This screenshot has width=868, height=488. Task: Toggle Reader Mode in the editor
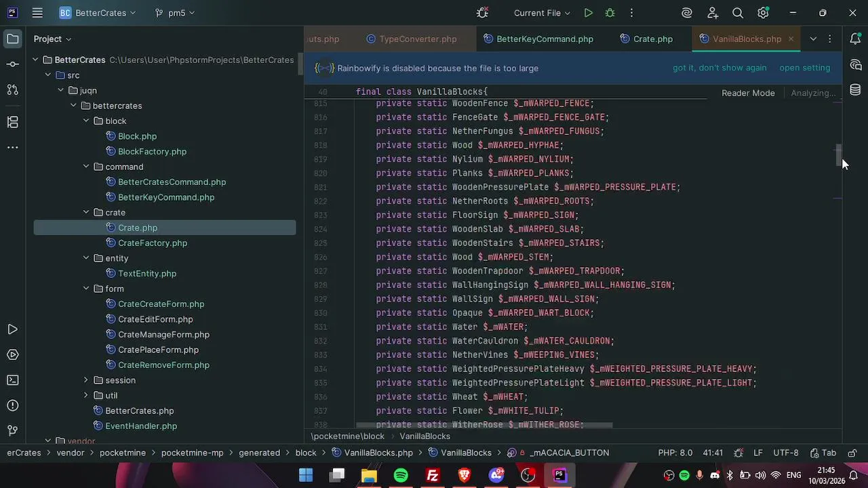pos(748,93)
